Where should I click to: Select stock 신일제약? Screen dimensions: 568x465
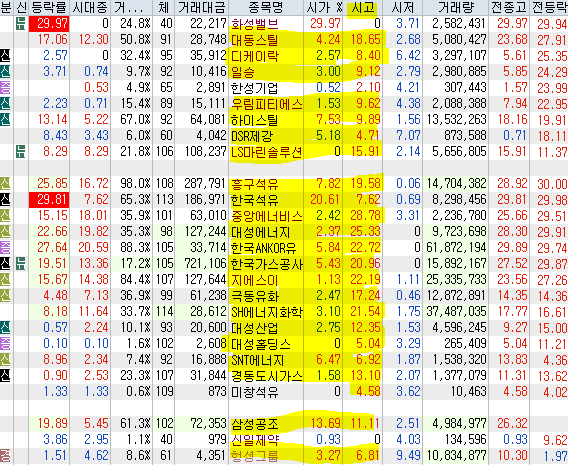[255, 439]
